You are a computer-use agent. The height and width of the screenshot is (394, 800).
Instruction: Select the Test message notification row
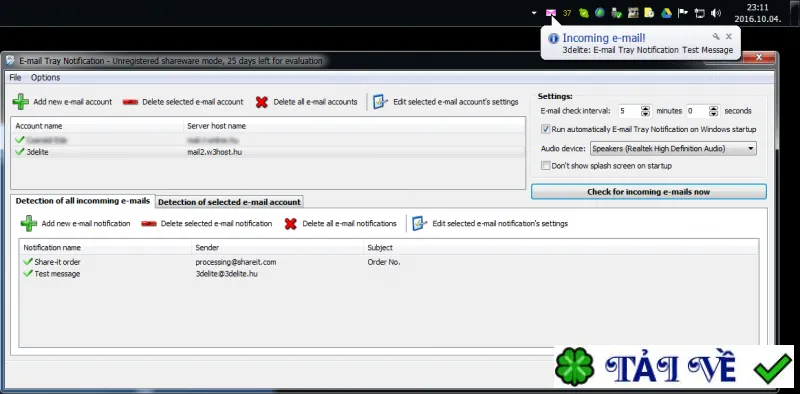[x=388, y=274]
